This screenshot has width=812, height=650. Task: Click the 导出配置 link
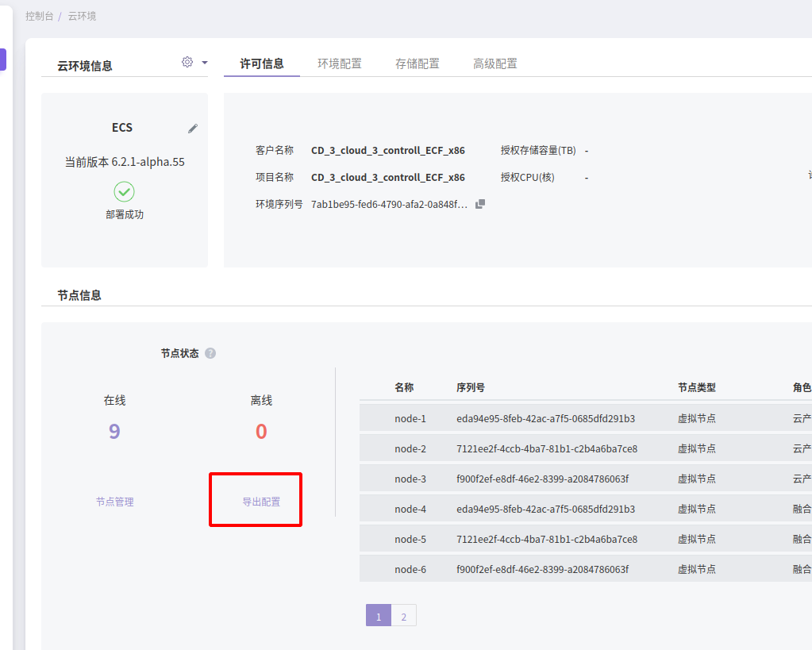click(x=261, y=502)
